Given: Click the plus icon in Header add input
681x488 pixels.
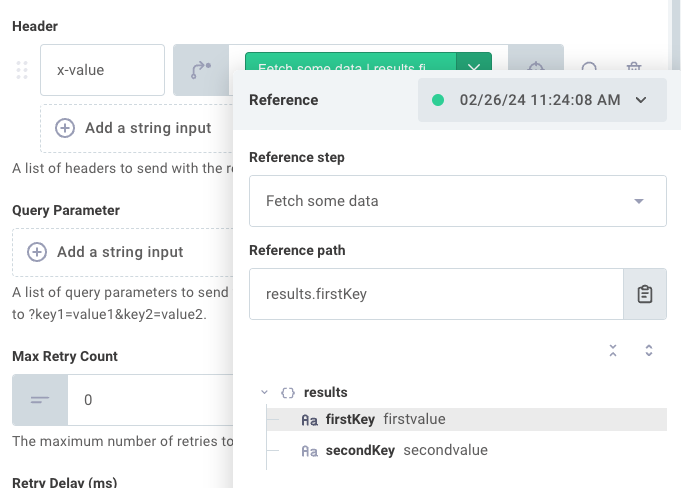Looking at the screenshot, I should click(x=65, y=128).
